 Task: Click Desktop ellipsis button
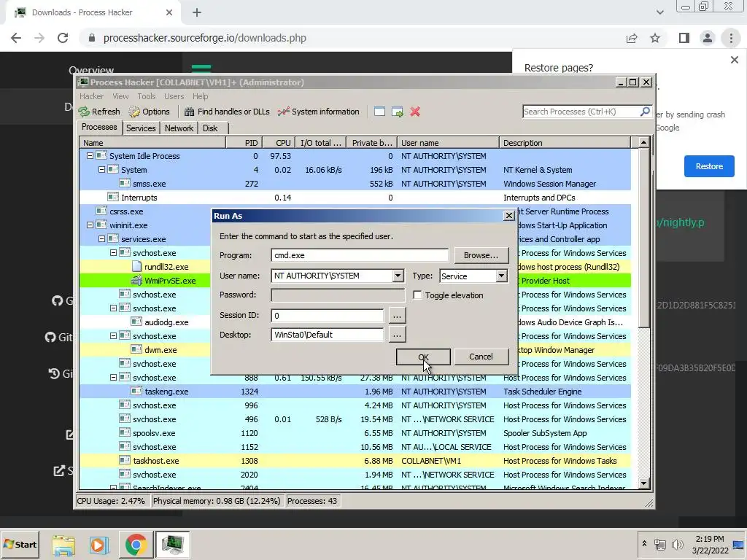(x=397, y=335)
